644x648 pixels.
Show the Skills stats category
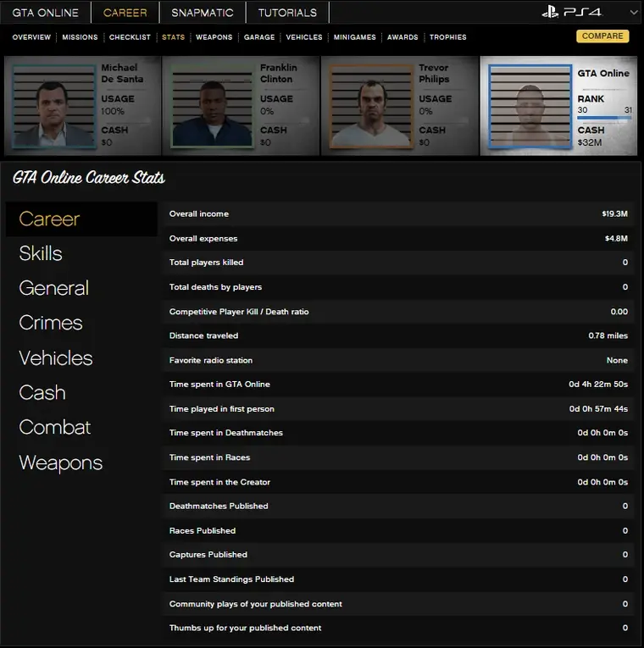click(41, 253)
